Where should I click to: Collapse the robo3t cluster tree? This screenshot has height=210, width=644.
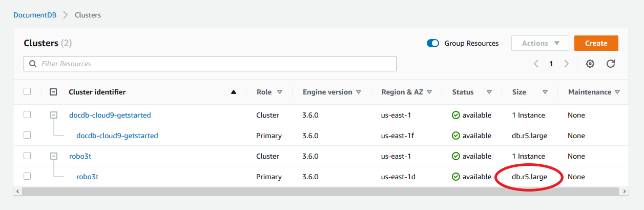tap(53, 156)
